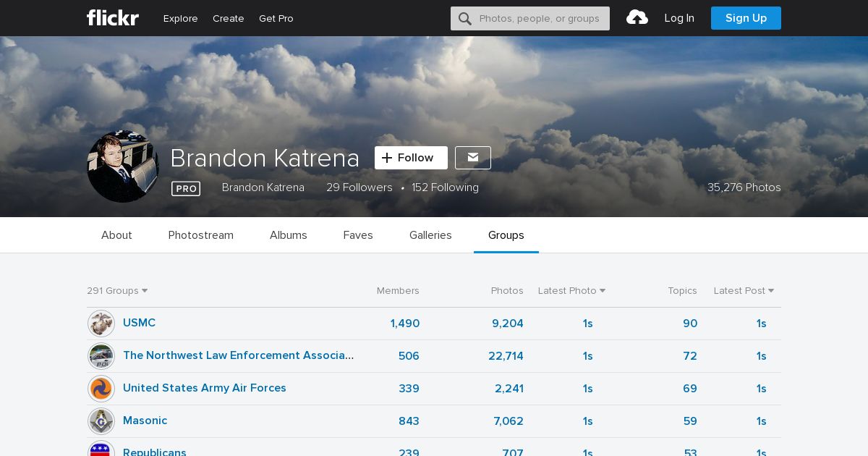Click the PRO badge
This screenshot has height=456, width=868.
[186, 188]
